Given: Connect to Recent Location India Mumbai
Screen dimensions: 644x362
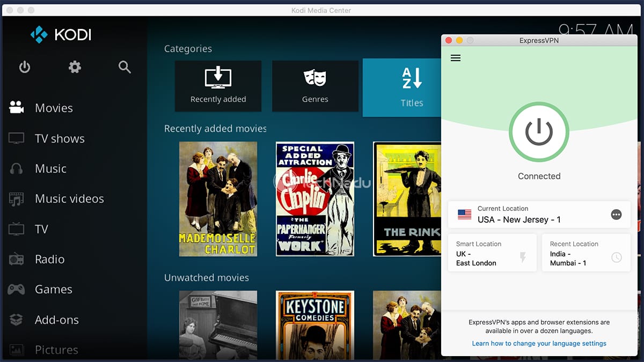Looking at the screenshot, I should point(586,253).
